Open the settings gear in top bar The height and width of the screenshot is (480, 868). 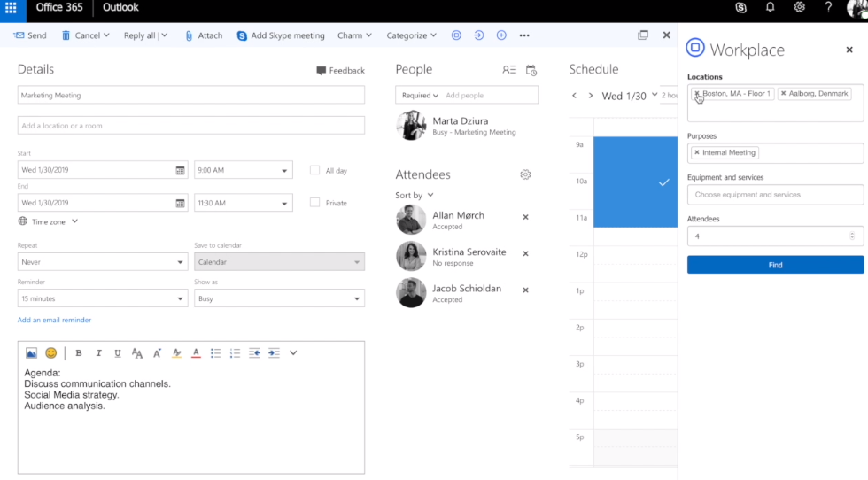pos(799,8)
